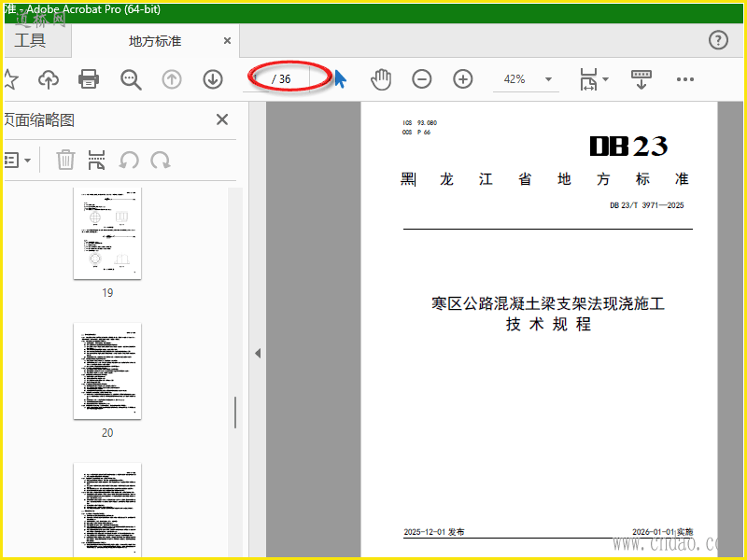Add file to starred with star icon
747x560 pixels.
[x=10, y=79]
